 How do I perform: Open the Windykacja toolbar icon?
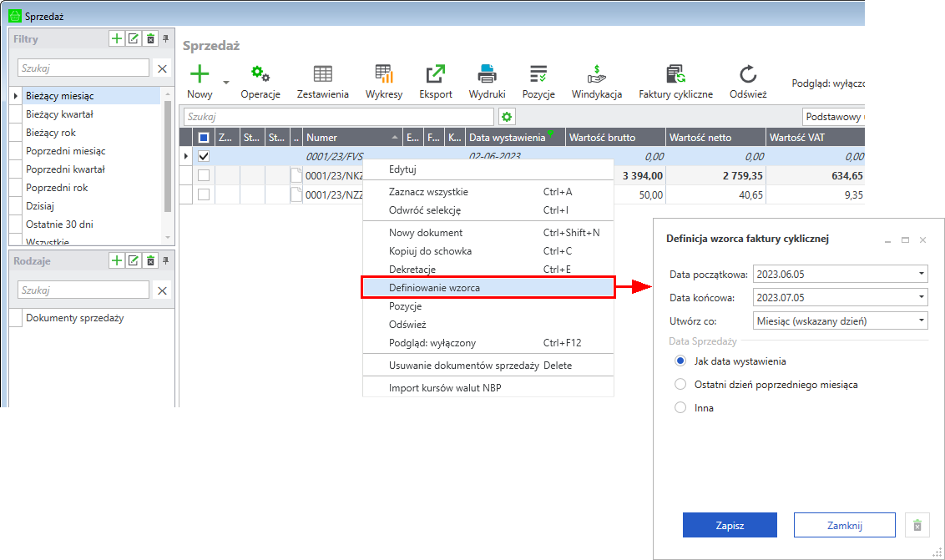[x=596, y=75]
